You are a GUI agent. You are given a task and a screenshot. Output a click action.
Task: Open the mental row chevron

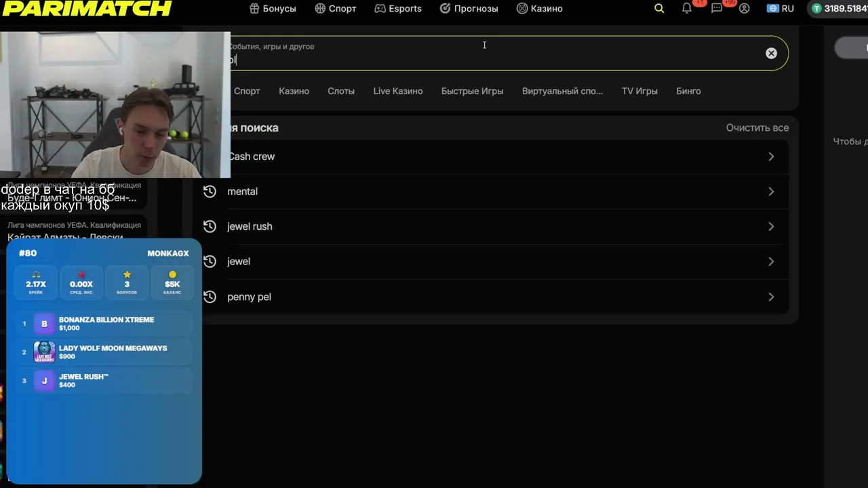coord(771,192)
